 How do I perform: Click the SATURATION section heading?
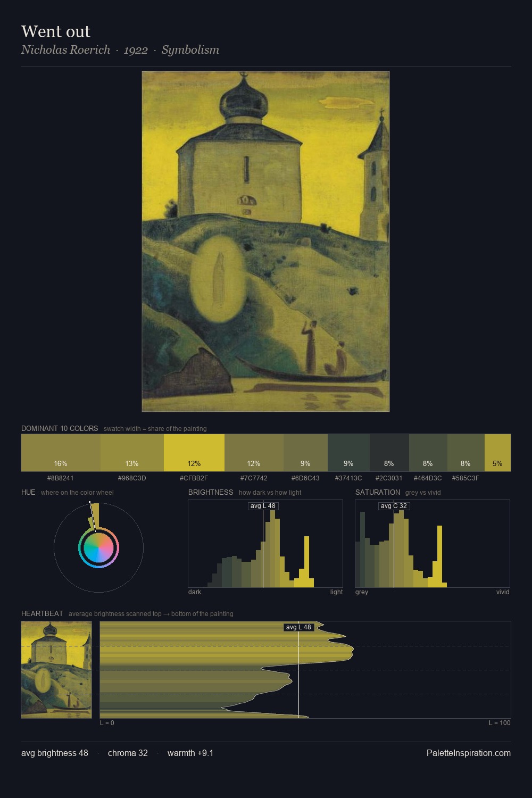point(378,492)
